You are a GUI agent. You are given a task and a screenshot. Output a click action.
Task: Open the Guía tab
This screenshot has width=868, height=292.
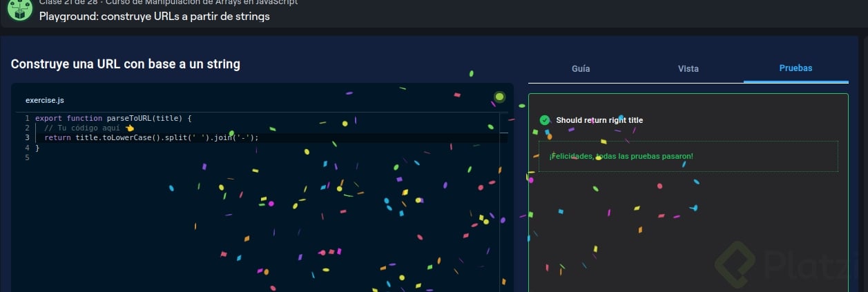click(x=581, y=68)
